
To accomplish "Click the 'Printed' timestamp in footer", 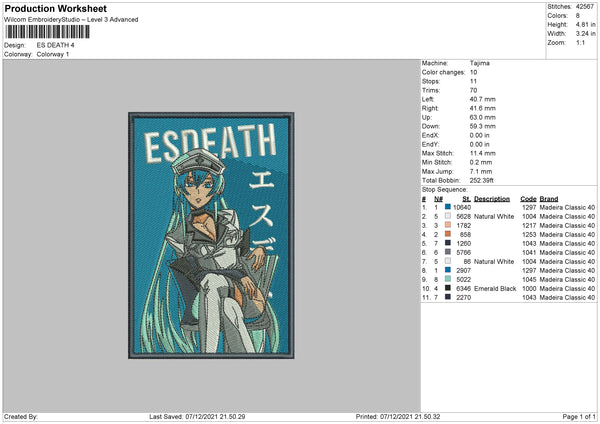I will coord(398,416).
